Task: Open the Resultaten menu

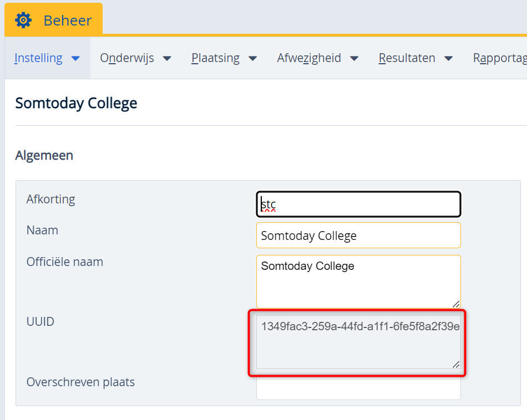Action: [407, 58]
